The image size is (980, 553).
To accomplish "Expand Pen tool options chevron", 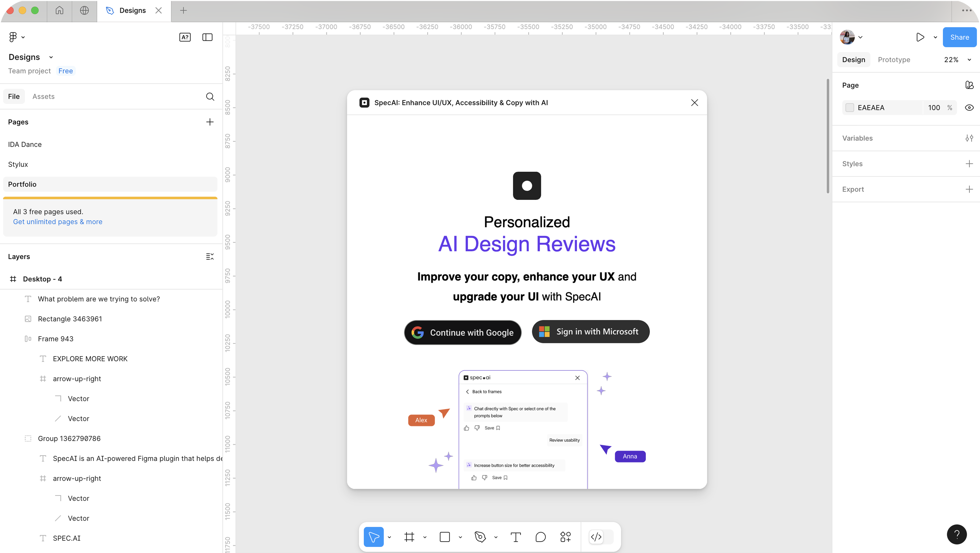I will click(496, 537).
